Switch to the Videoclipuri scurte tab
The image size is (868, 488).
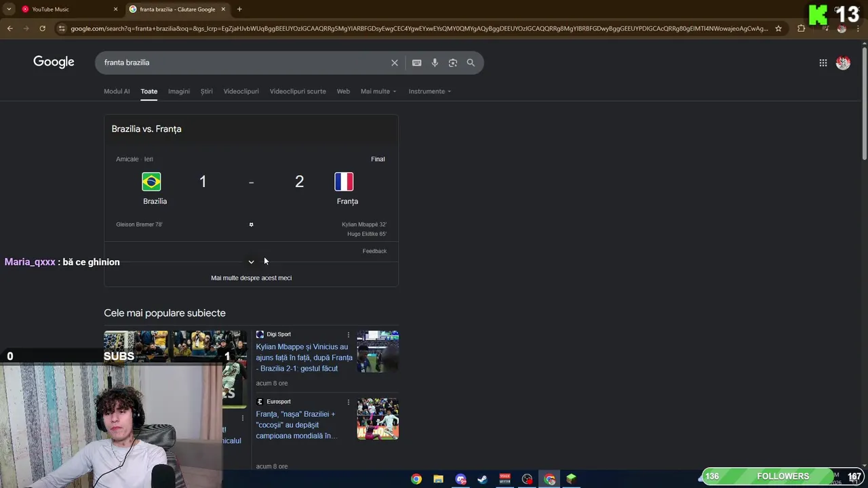[298, 91]
